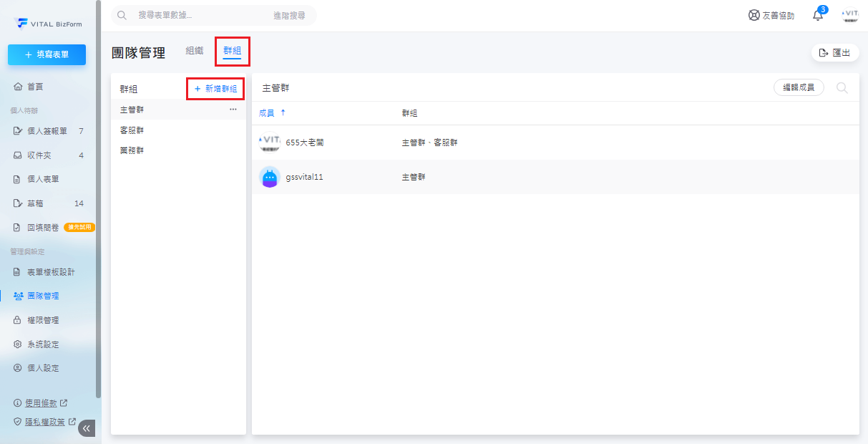Screen dimensions: 868x444
Task: Open the 使用條款 link
Action: [x=41, y=403]
